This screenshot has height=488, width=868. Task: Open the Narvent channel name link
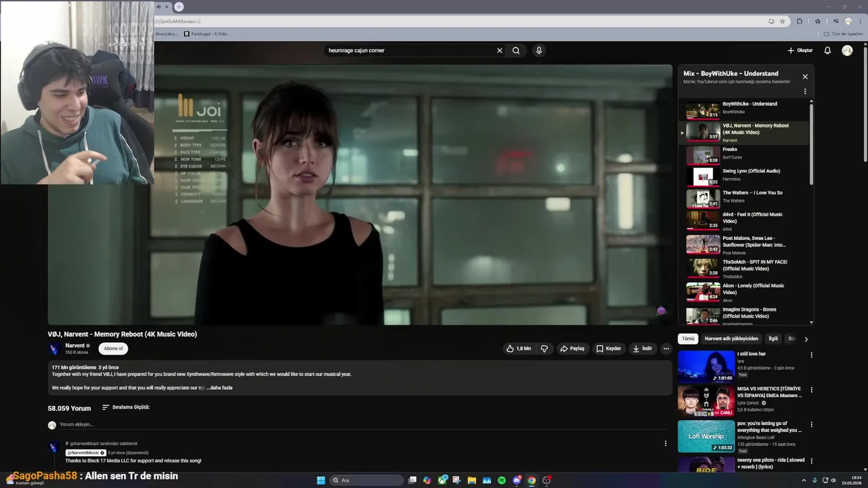(75, 346)
